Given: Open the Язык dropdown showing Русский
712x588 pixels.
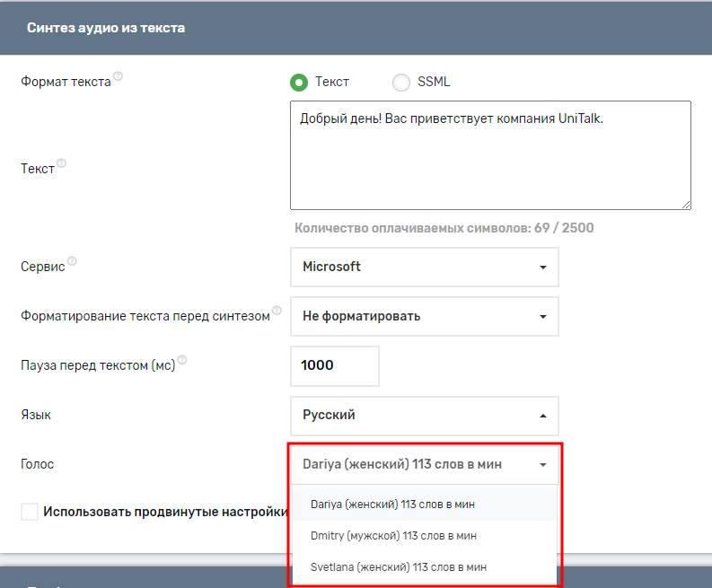Looking at the screenshot, I should pos(424,416).
